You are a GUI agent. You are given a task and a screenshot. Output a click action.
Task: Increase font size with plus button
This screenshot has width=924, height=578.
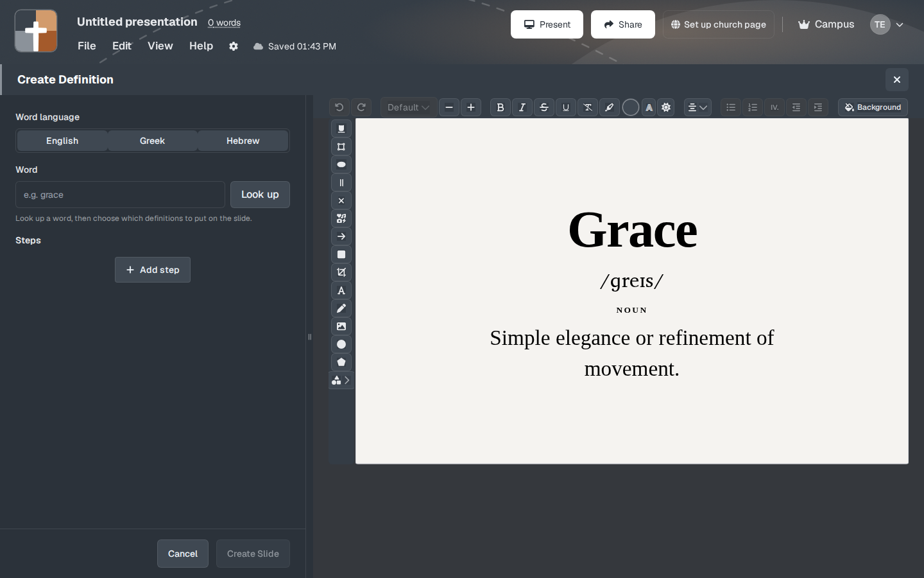pyautogui.click(x=471, y=107)
